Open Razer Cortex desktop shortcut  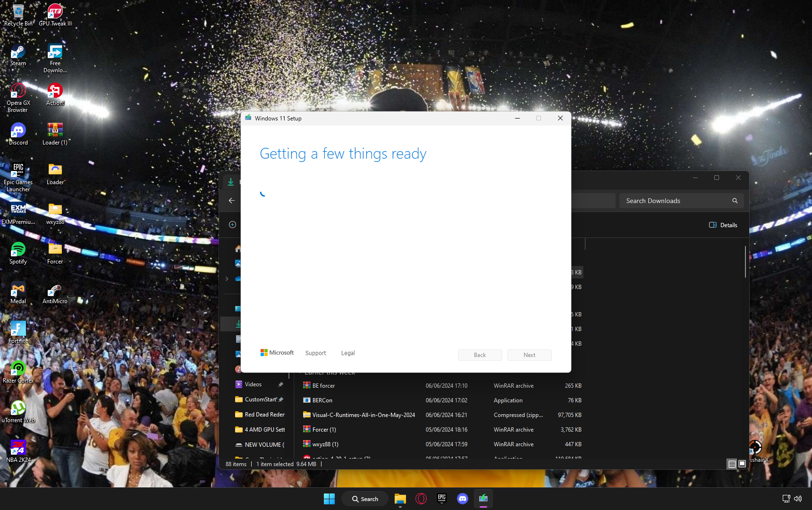point(18,372)
